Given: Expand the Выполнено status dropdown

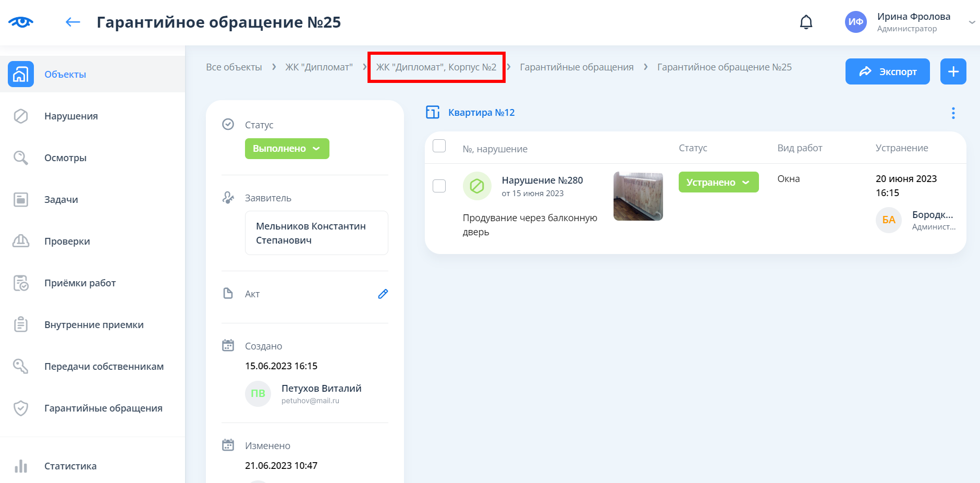Looking at the screenshot, I should coord(287,149).
